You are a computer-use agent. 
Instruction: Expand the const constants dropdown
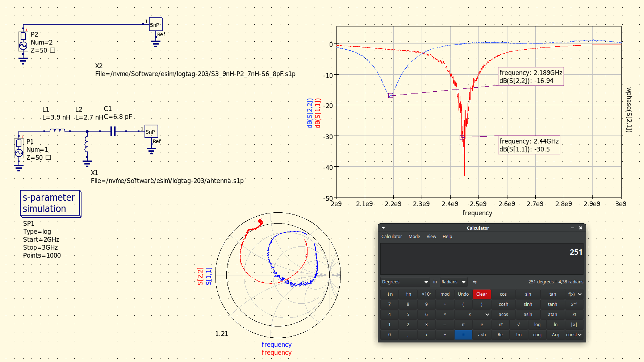coord(574,335)
